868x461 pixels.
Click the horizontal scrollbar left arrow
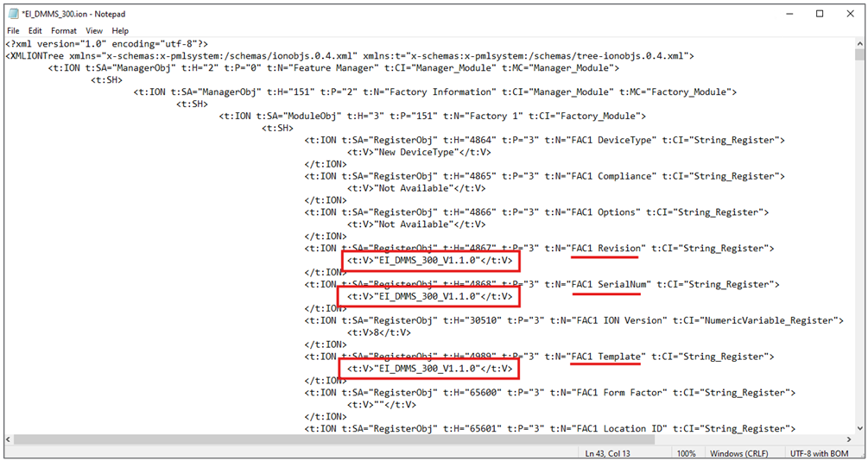click(x=10, y=439)
